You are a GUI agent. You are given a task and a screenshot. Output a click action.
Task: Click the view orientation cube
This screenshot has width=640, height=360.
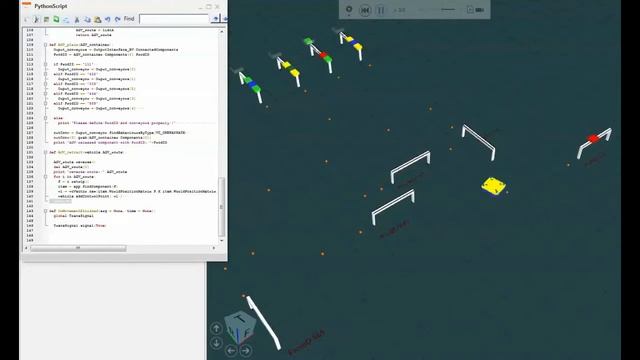[241, 326]
